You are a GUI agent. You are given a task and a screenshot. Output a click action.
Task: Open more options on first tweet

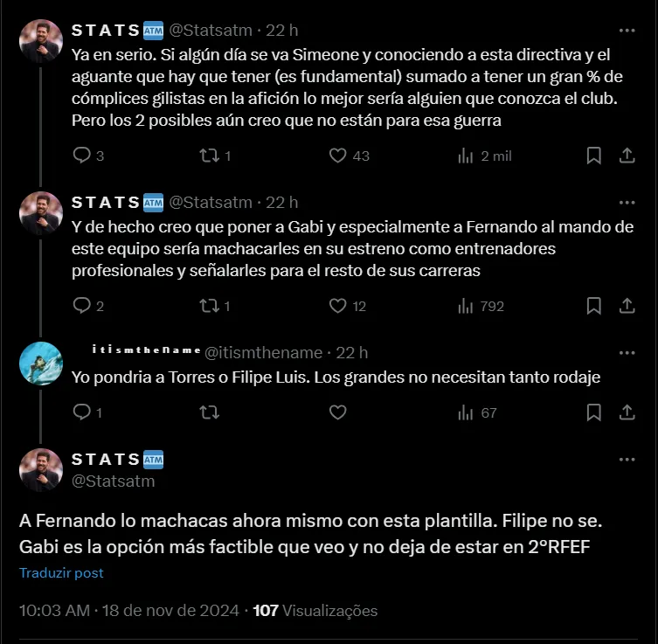tap(627, 30)
